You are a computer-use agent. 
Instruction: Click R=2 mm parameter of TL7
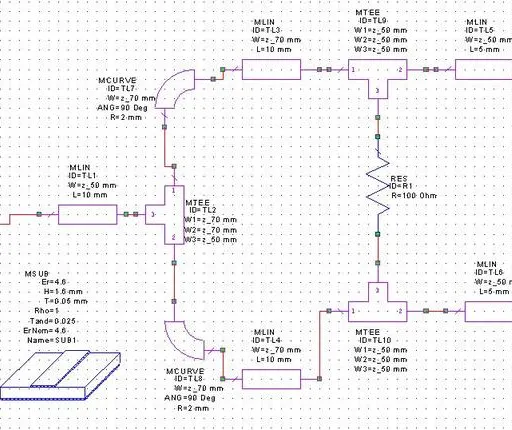click(x=126, y=117)
